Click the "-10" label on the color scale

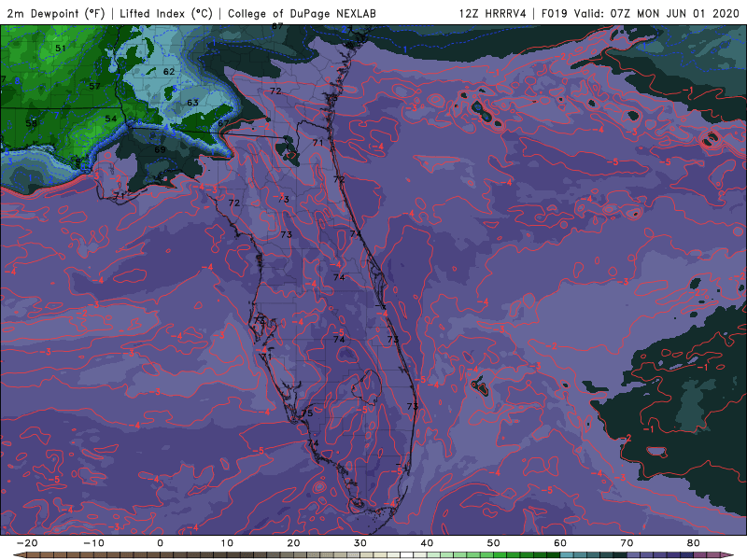pos(93,543)
